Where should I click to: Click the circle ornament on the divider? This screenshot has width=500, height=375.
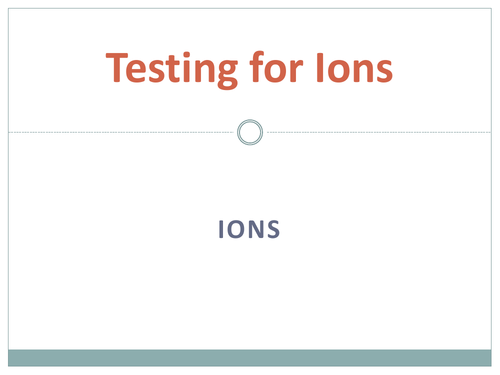pos(250,132)
